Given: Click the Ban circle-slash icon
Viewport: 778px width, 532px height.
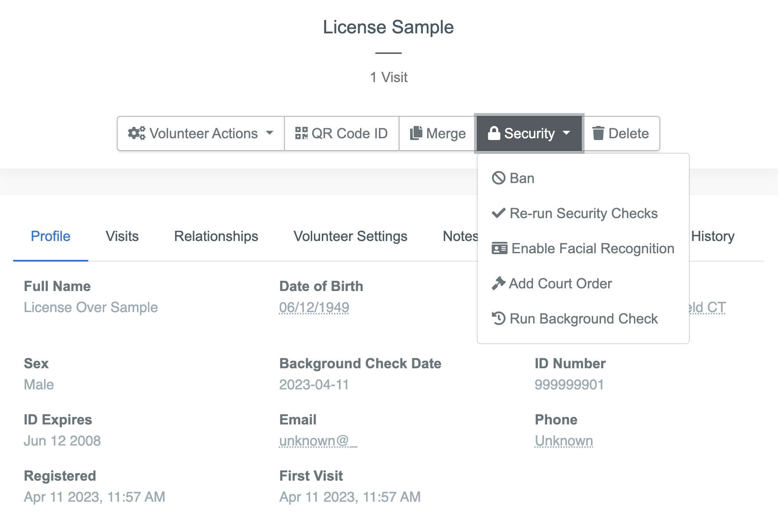Looking at the screenshot, I should (x=499, y=178).
